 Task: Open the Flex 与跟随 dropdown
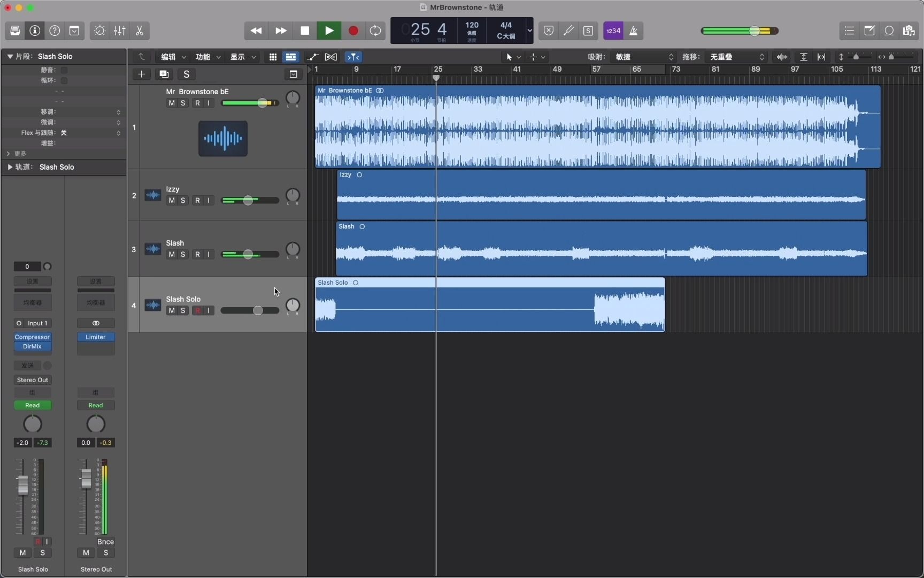click(x=91, y=133)
